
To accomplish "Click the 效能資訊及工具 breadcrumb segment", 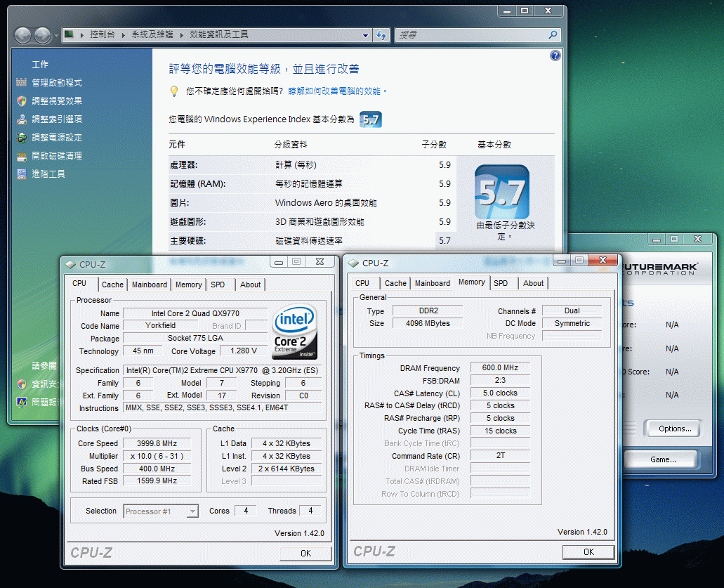I will pos(219,34).
